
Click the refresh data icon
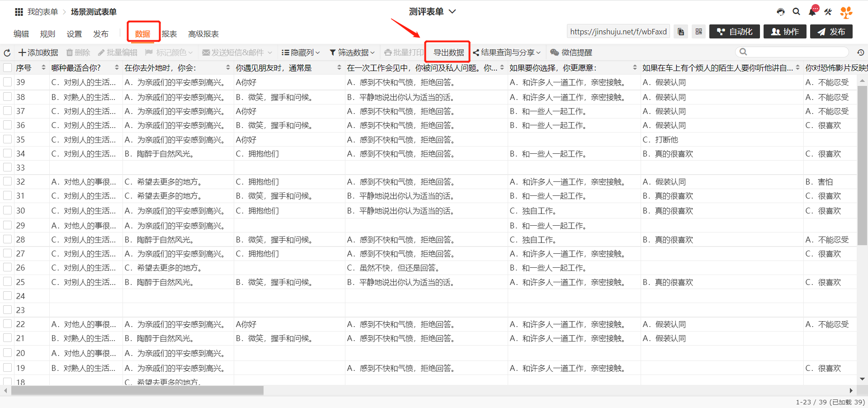(7, 53)
